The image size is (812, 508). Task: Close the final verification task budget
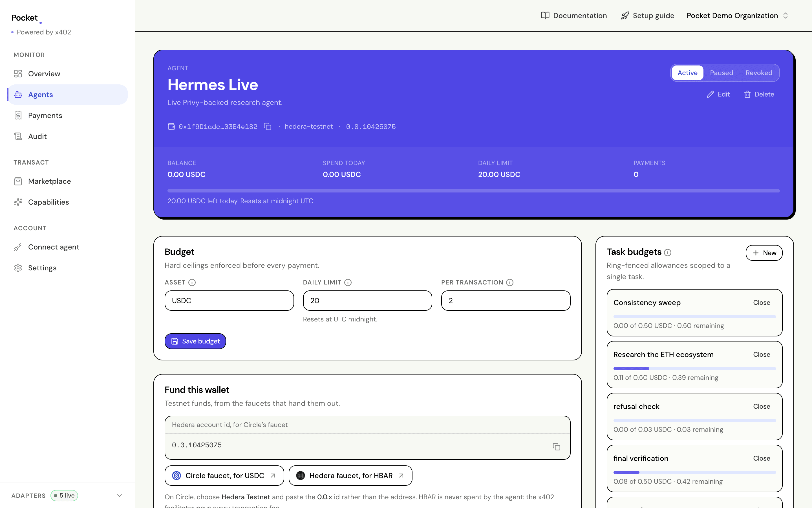[761, 458]
